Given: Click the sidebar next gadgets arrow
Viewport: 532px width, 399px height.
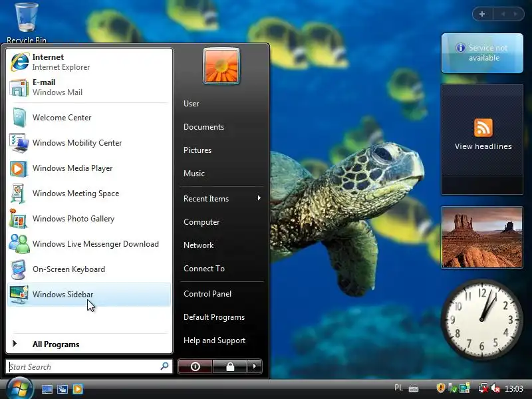Looking at the screenshot, I should click(x=516, y=14).
